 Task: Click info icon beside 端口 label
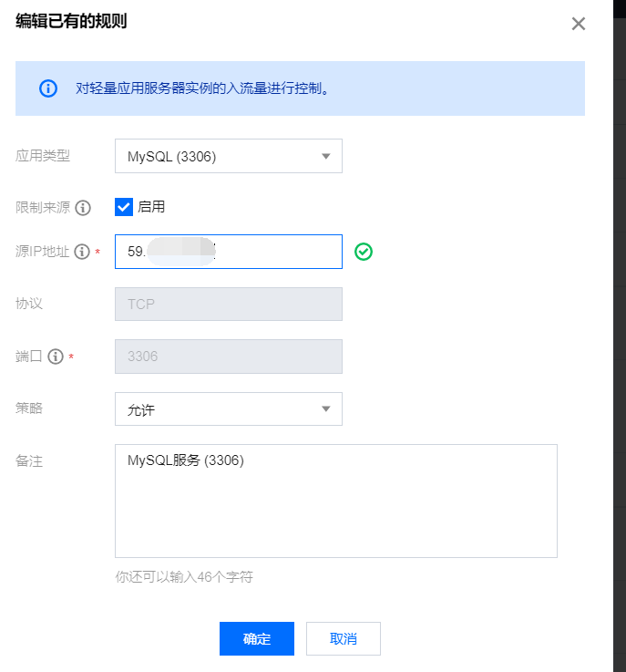click(56, 357)
